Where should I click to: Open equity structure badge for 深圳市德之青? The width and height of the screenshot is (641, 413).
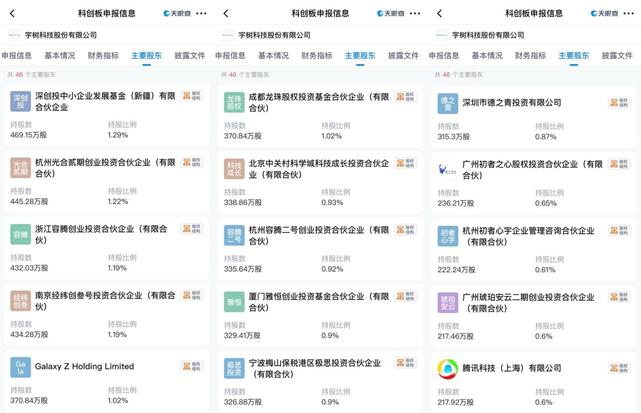coord(619,103)
